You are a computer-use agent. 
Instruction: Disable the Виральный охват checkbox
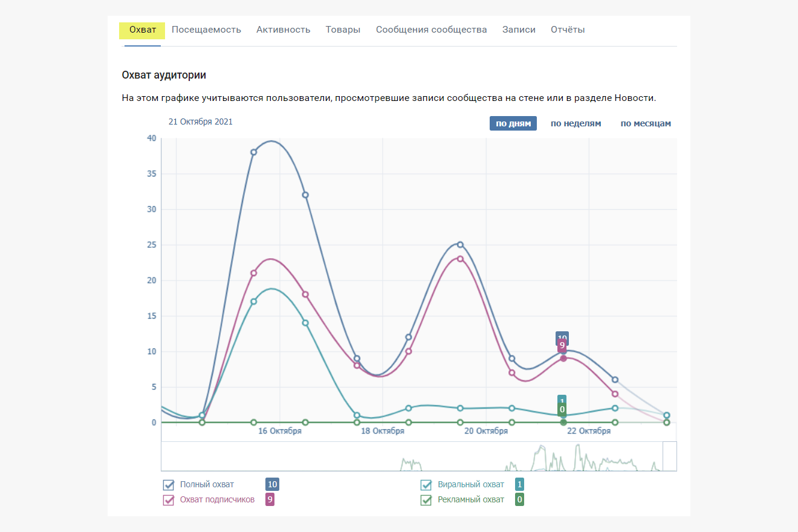pyautogui.click(x=426, y=485)
